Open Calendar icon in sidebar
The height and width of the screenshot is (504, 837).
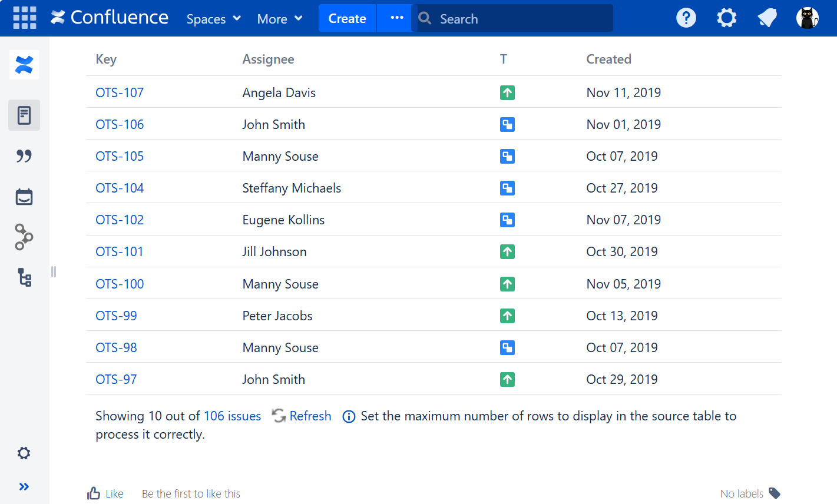click(24, 197)
